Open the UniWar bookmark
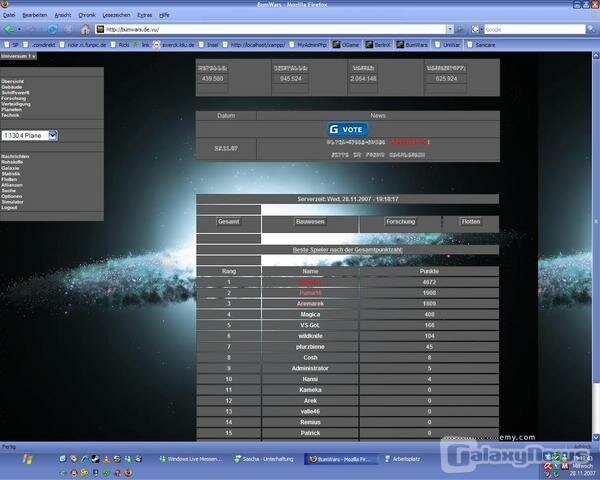Screen dimensions: 600x480 (x=448, y=45)
